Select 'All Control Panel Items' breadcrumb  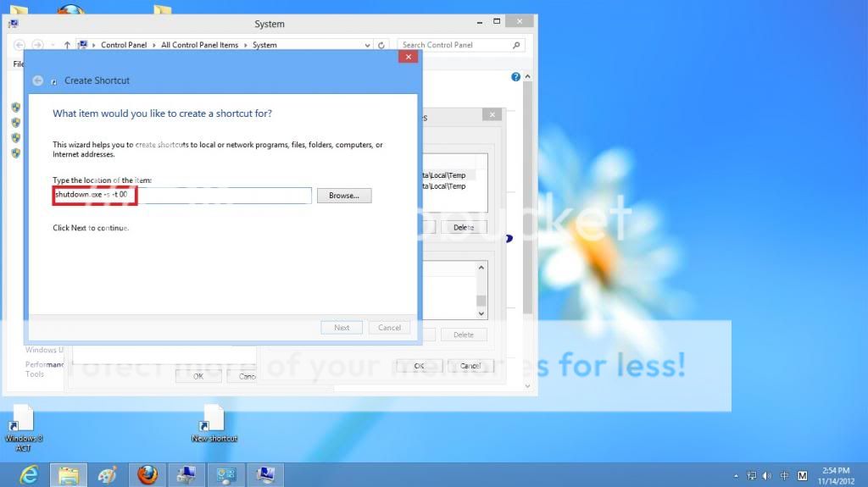[199, 45]
